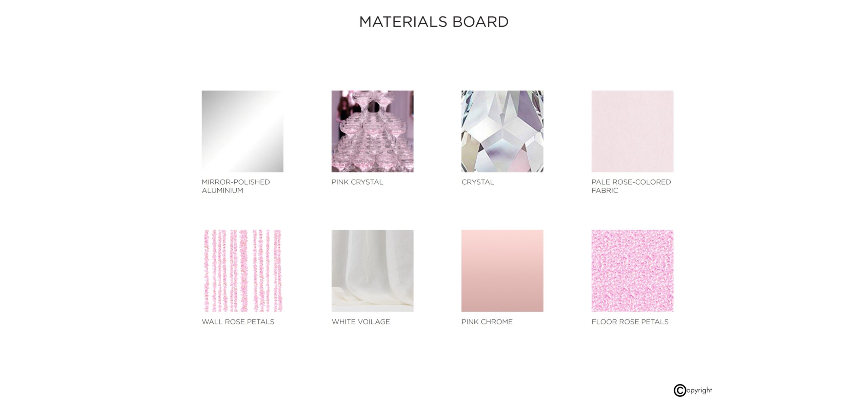868x413 pixels.
Task: Open the white voilage fabric thumbnail
Action: pos(372,271)
